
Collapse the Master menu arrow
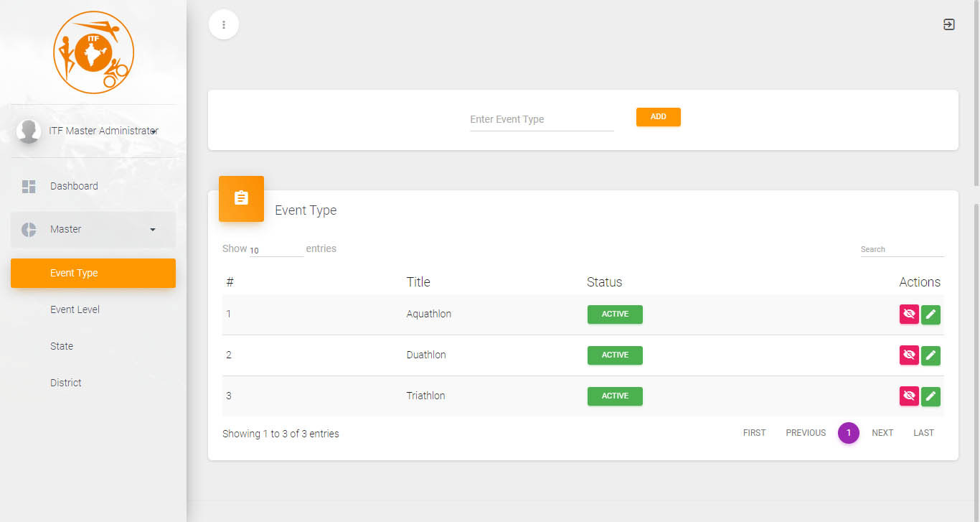point(152,230)
